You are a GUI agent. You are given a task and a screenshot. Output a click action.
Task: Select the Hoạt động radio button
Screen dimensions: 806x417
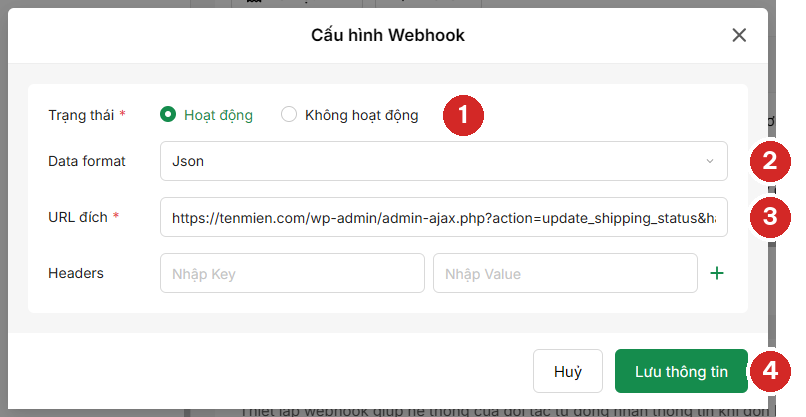pyautogui.click(x=168, y=114)
